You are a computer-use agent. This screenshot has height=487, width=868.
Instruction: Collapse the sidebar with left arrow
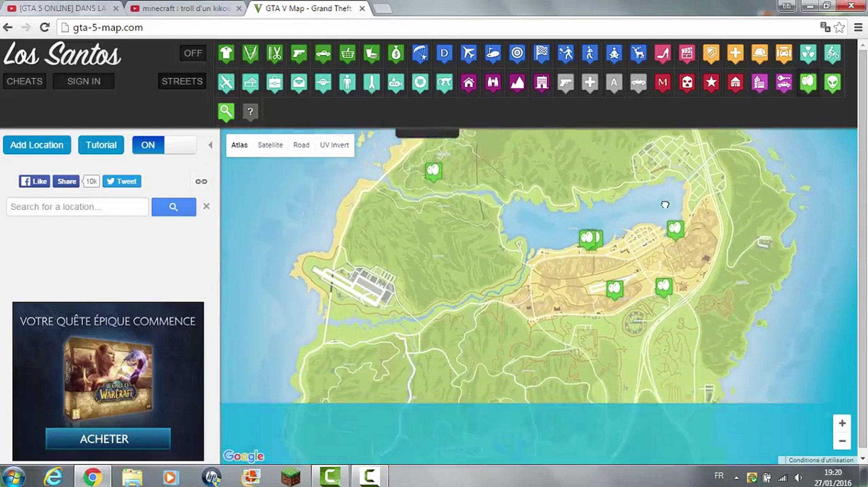click(x=210, y=145)
